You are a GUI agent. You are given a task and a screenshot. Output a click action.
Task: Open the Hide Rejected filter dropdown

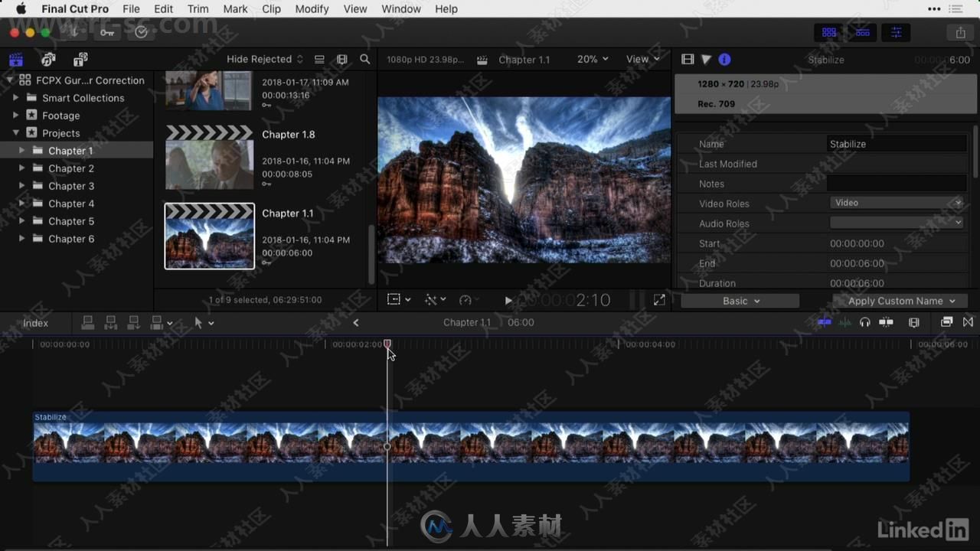(x=265, y=60)
